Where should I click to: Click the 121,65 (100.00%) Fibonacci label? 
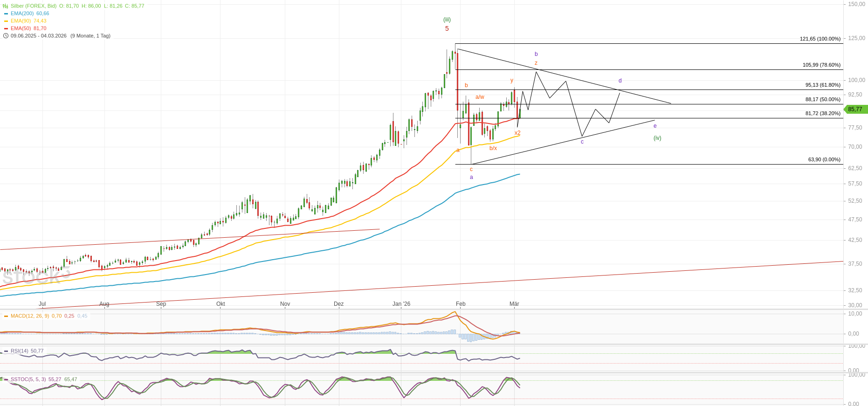click(x=820, y=39)
